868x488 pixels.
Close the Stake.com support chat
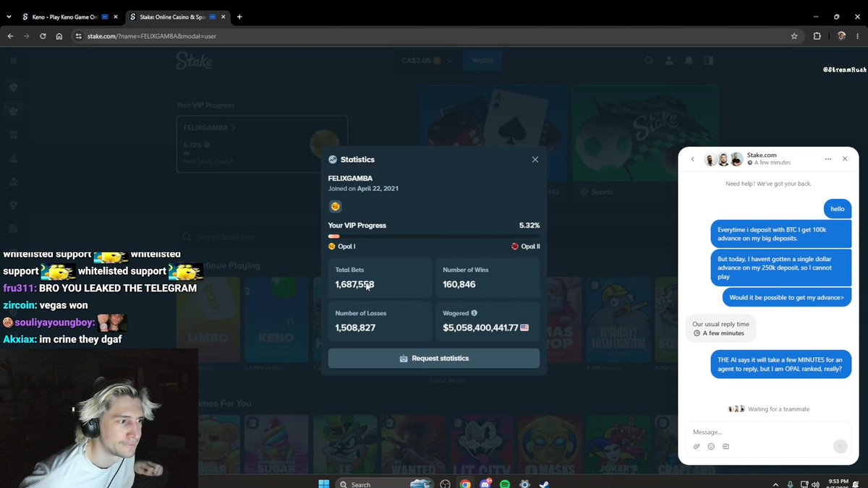tap(845, 159)
